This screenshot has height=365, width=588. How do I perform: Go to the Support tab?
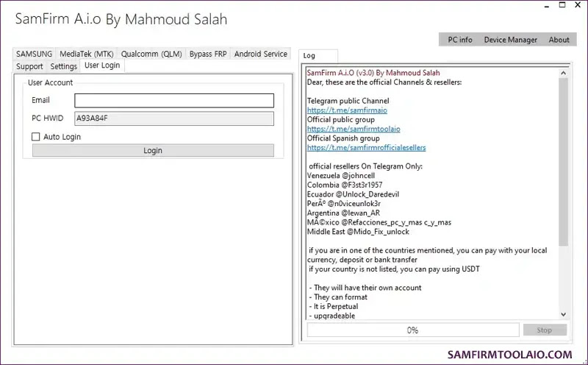(x=29, y=66)
